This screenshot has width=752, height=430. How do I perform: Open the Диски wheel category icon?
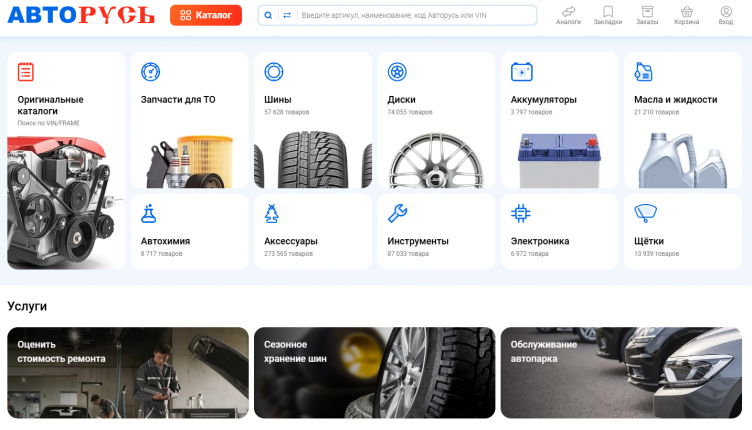pos(397,72)
